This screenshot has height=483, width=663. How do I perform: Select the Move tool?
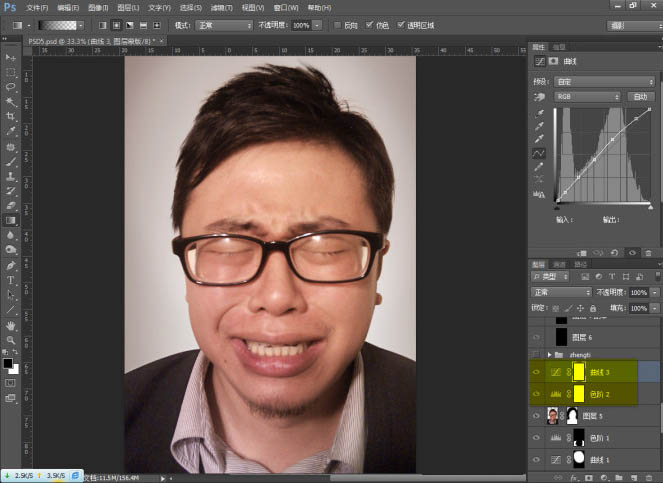11,57
